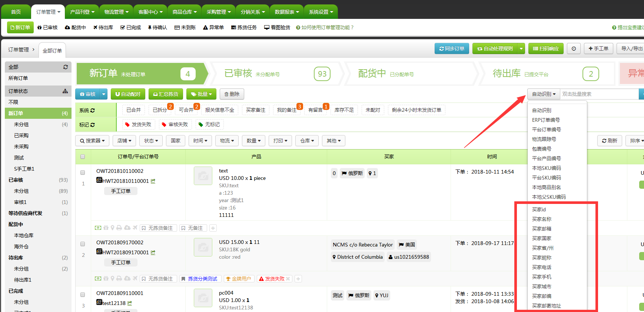
Task: Click the refresh icon next to 系统 label
Action: tap(92, 110)
